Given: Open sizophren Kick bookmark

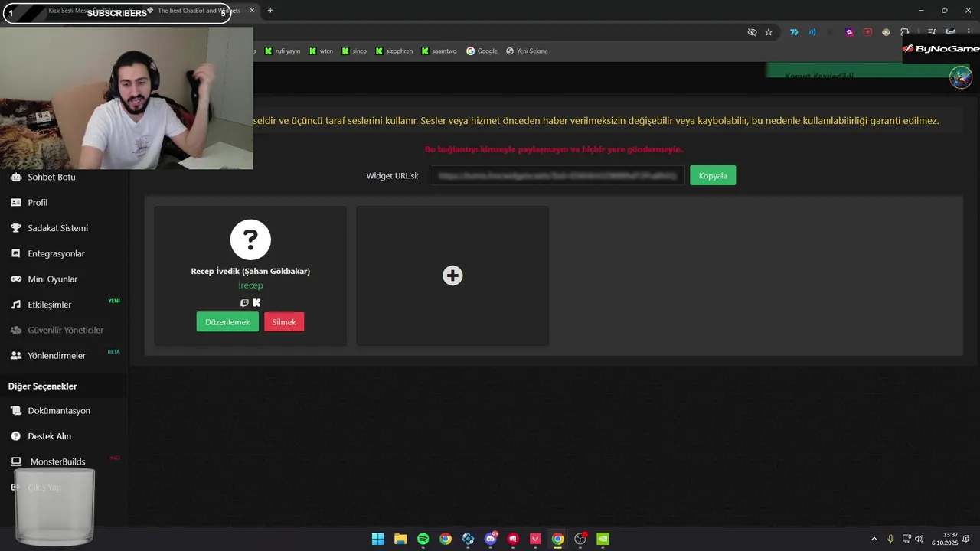Looking at the screenshot, I should click(394, 51).
